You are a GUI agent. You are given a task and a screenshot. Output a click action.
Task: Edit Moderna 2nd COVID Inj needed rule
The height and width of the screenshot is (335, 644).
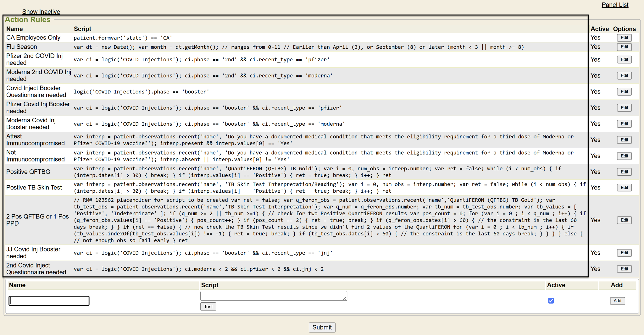pyautogui.click(x=624, y=75)
